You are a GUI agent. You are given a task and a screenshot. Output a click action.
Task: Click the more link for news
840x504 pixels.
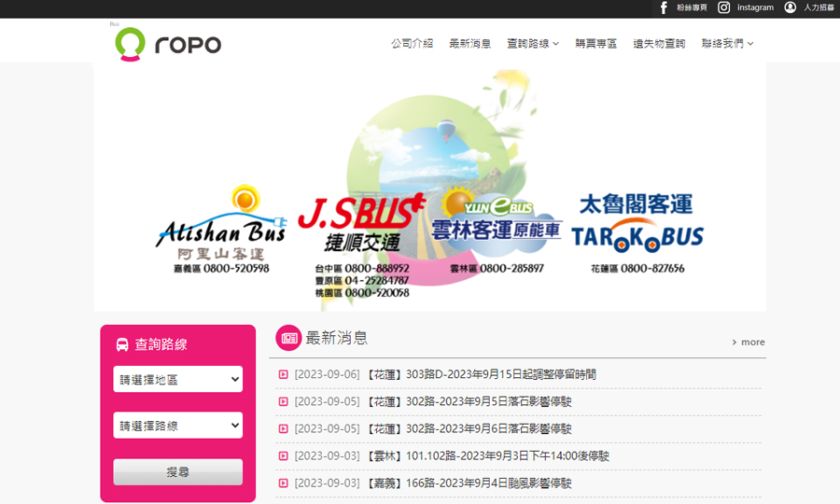749,343
